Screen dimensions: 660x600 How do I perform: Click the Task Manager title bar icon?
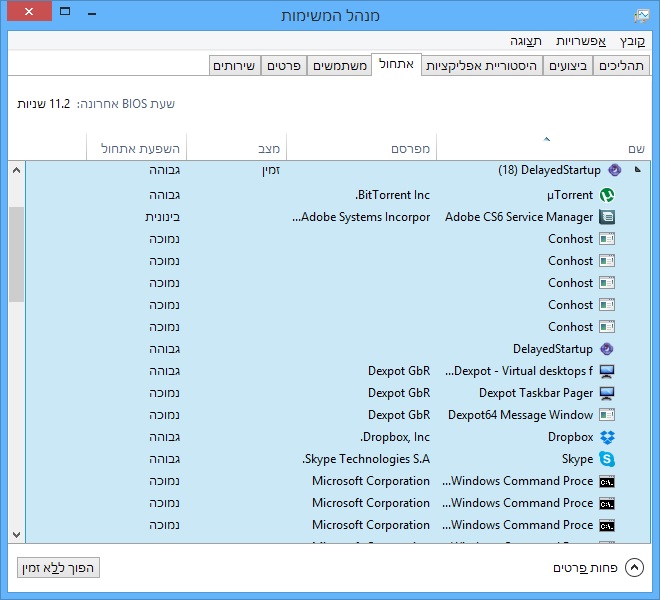click(x=641, y=16)
